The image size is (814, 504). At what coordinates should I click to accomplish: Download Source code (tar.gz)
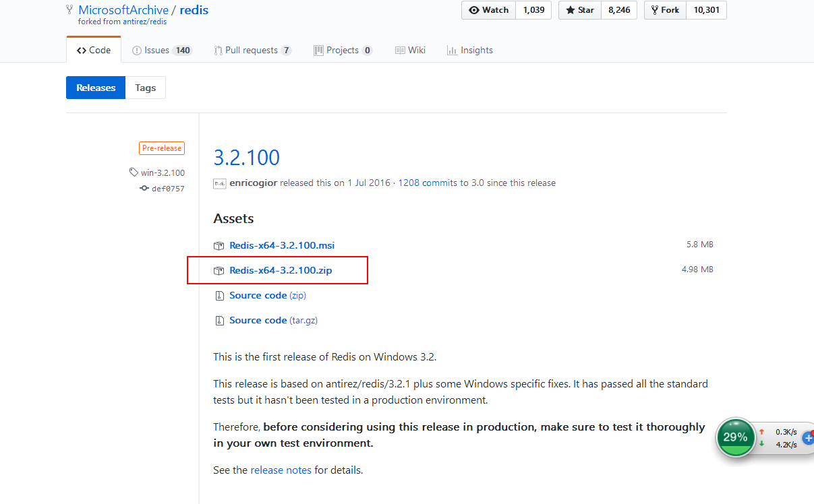coord(273,320)
